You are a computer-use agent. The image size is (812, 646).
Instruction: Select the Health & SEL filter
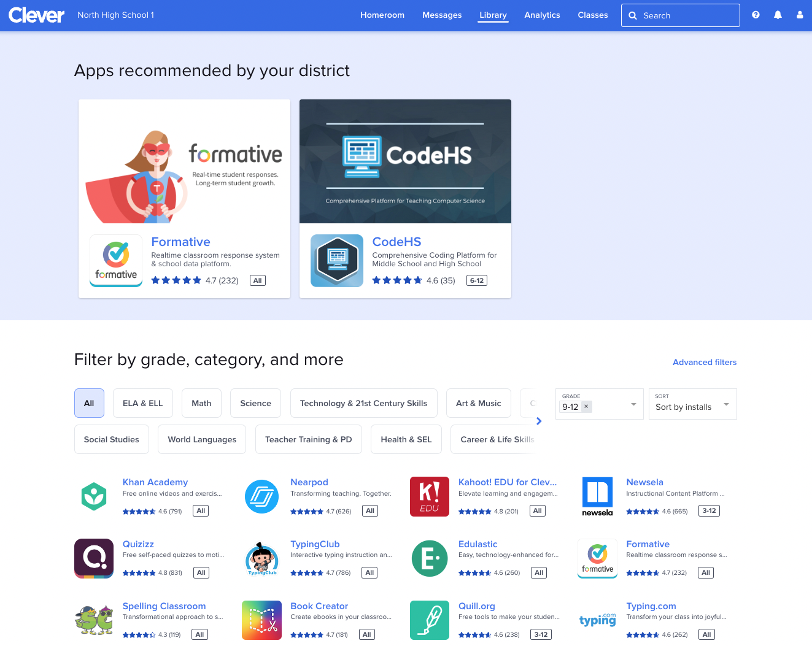point(406,439)
